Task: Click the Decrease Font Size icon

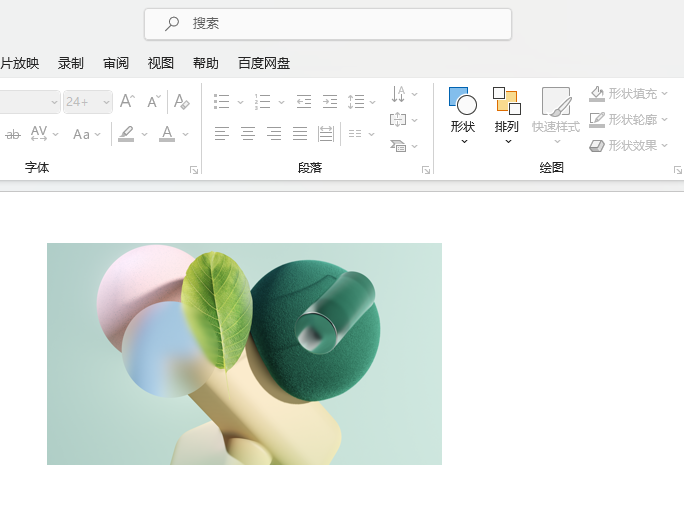Action: coord(154,101)
